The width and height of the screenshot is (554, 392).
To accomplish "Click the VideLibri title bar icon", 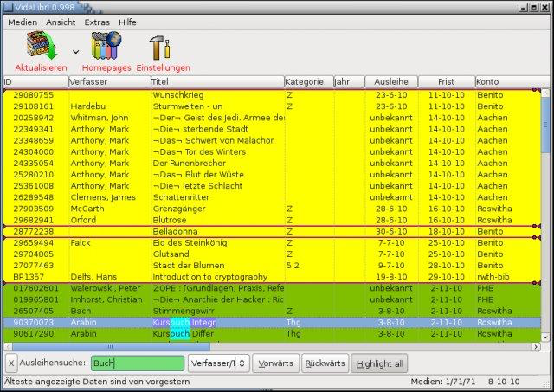I will 8,7.
